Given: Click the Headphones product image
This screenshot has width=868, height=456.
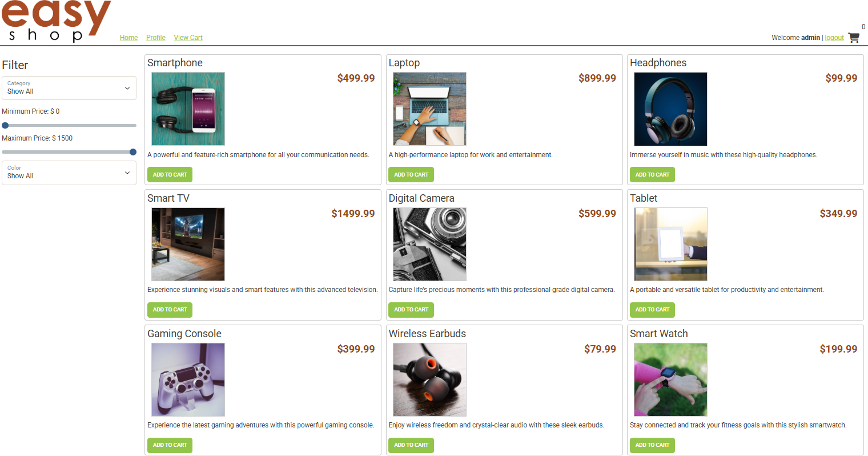Looking at the screenshot, I should 671,109.
